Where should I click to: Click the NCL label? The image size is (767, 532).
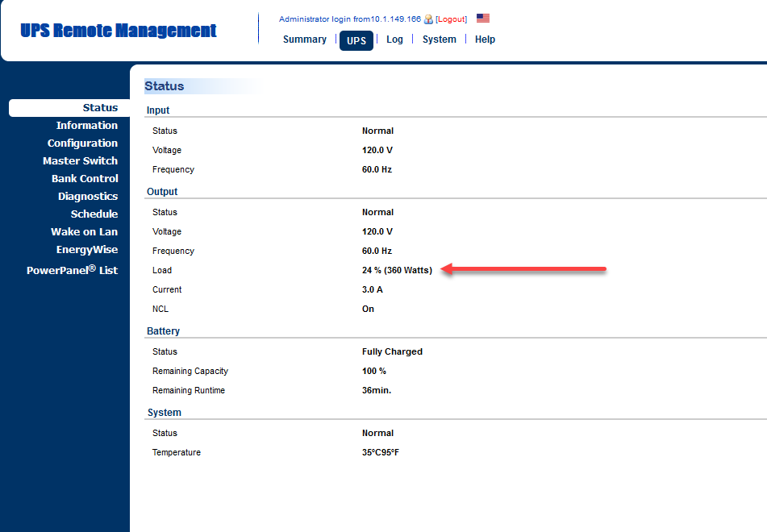[160, 309]
